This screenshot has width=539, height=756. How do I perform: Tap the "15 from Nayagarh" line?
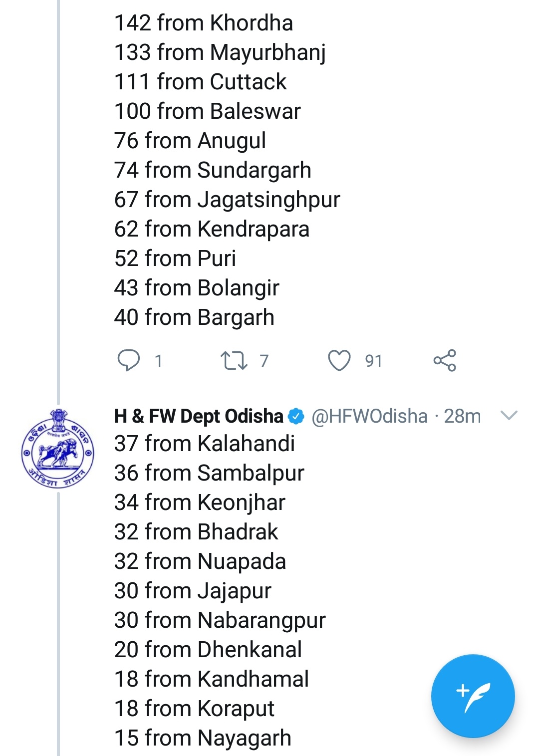[x=203, y=738]
